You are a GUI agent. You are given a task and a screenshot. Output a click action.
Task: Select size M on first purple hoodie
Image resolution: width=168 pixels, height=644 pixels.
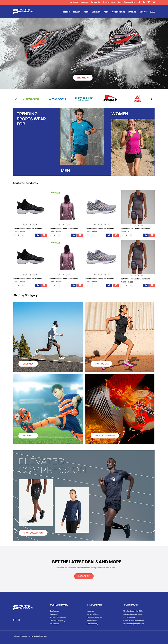[63, 225]
